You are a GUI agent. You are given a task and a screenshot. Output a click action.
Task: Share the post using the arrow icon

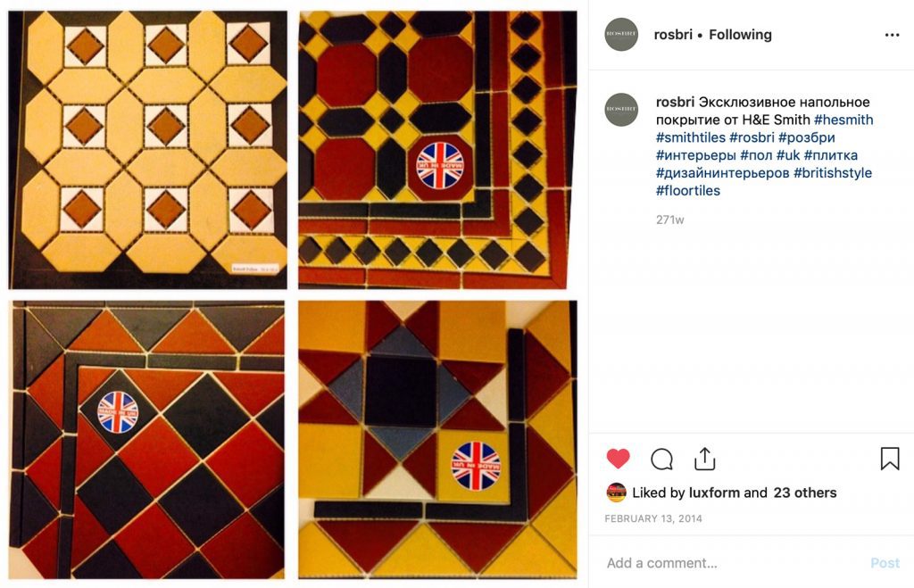click(x=705, y=457)
